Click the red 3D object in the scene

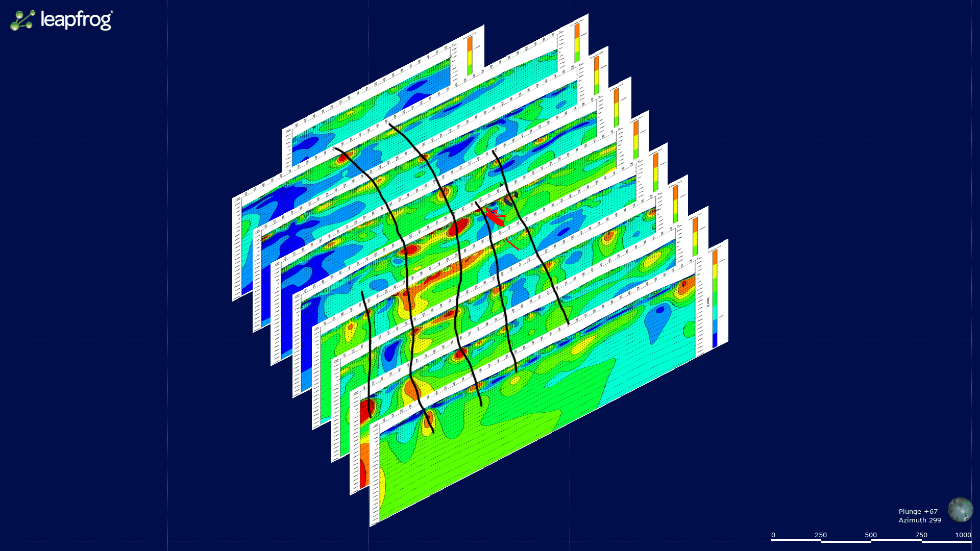click(495, 217)
